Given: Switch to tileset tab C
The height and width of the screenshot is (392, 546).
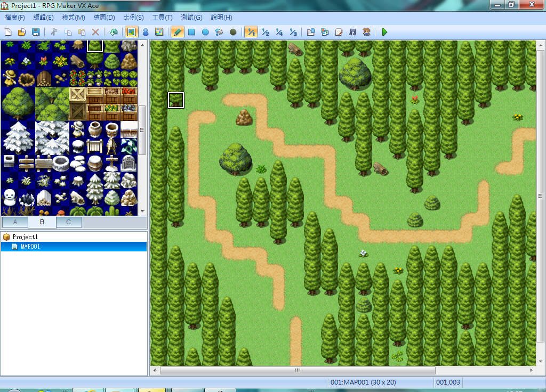Looking at the screenshot, I should click(69, 222).
